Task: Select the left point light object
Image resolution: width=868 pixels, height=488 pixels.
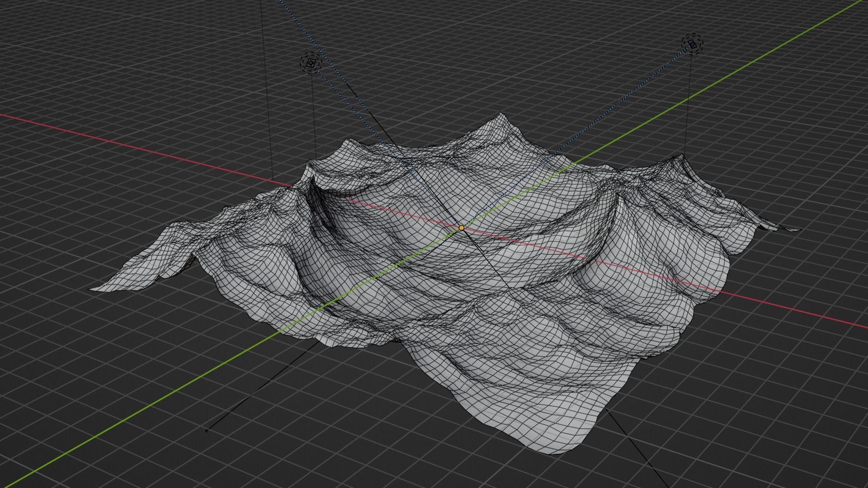Action: pos(311,63)
